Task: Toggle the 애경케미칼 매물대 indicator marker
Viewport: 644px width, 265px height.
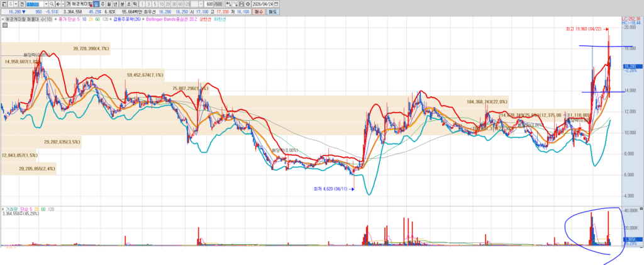Action: (3, 20)
